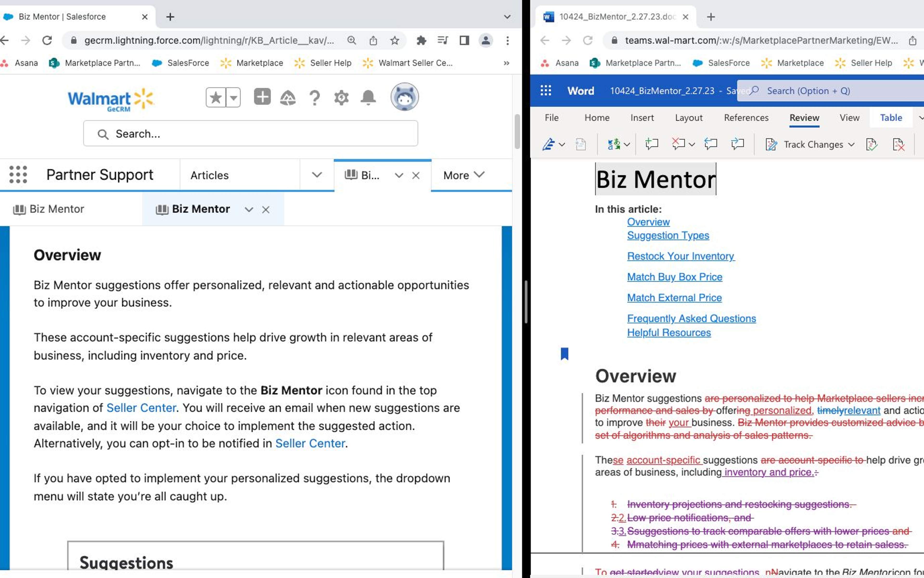
Task: Switch to the Home tab in Word
Action: click(597, 118)
